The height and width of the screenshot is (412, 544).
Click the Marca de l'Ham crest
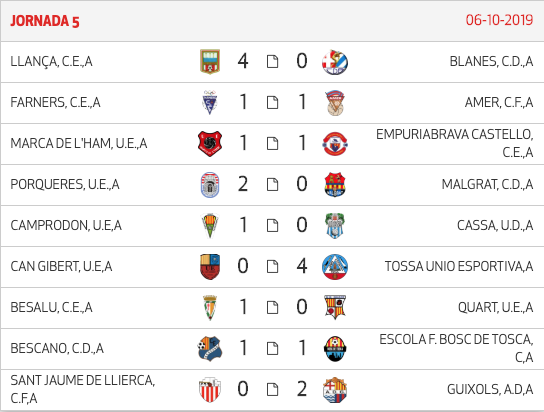pos(210,144)
